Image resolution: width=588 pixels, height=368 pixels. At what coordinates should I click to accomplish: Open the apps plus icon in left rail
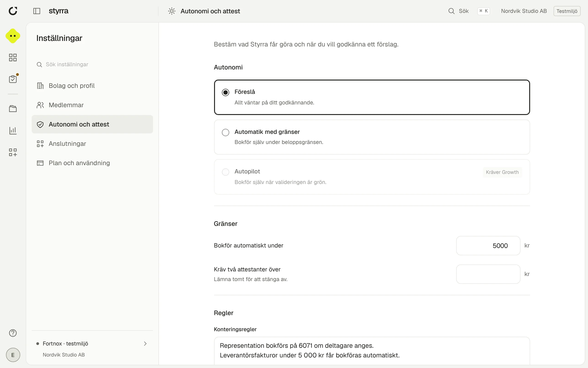[13, 152]
